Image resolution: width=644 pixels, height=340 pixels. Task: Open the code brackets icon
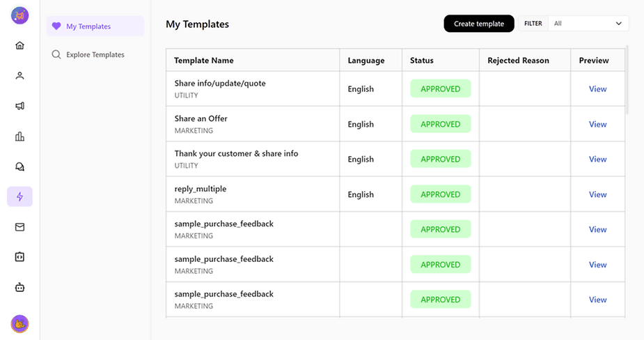(19, 257)
